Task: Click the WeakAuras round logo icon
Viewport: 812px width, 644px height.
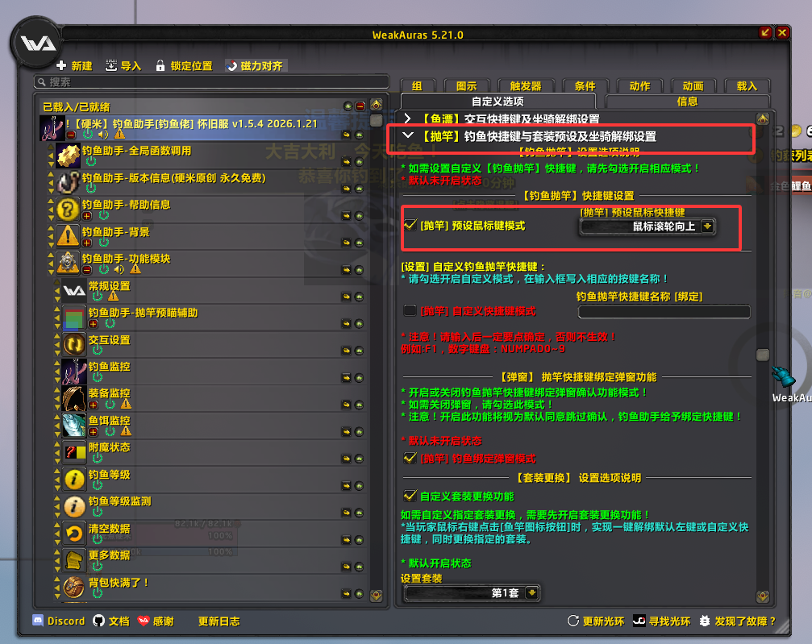Action: pos(37,43)
